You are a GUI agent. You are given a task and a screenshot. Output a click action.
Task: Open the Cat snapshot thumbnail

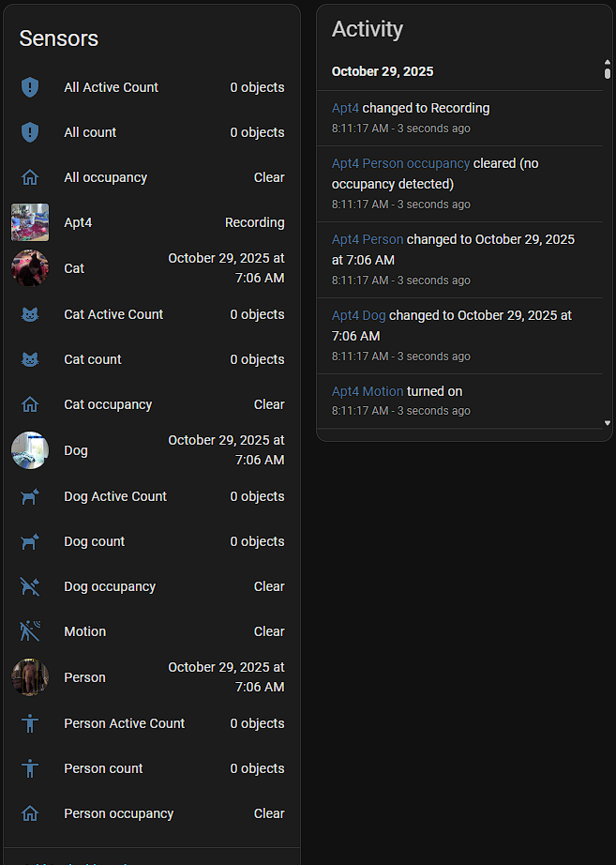click(30, 268)
